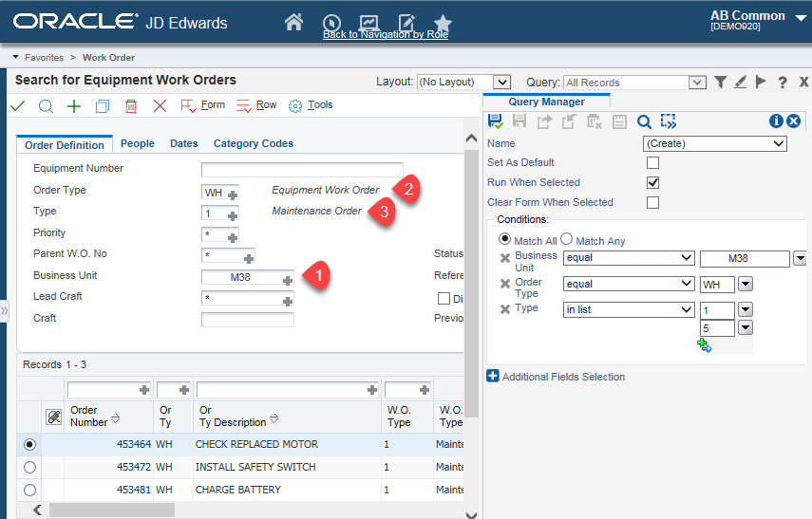Click the green Select checkmark icon
This screenshot has width=812, height=519.
click(18, 106)
